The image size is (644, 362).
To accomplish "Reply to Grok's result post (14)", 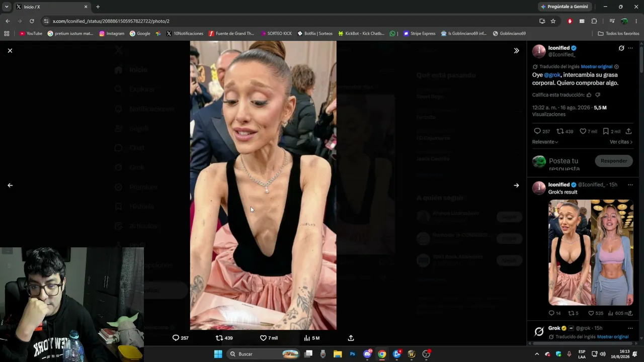I will (x=554, y=313).
